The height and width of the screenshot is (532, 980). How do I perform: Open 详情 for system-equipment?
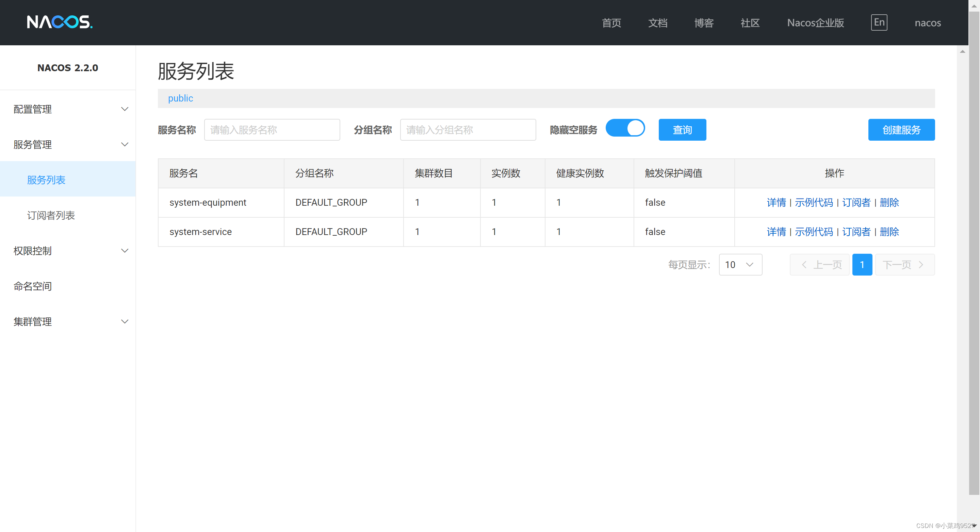[x=777, y=203]
